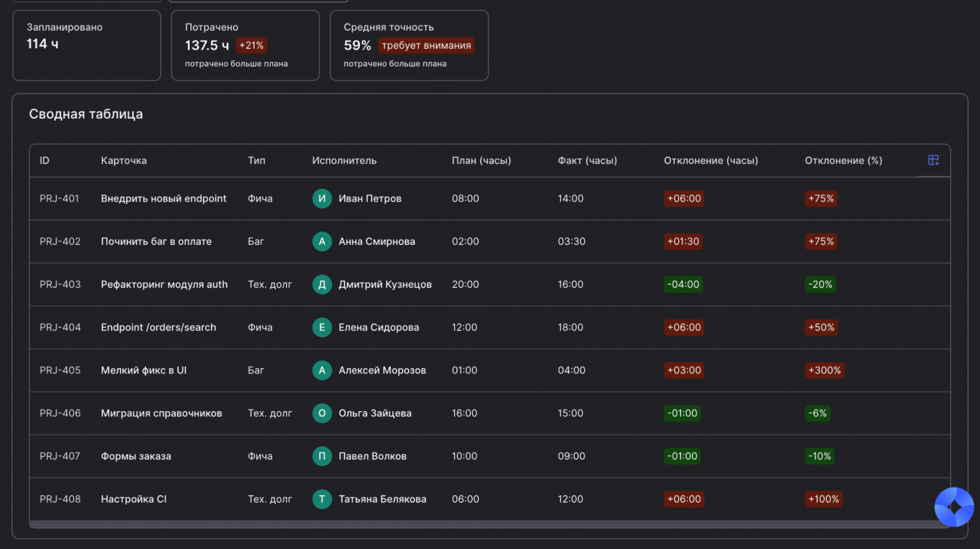
Task: Click the План (часы) column header
Action: point(481,161)
